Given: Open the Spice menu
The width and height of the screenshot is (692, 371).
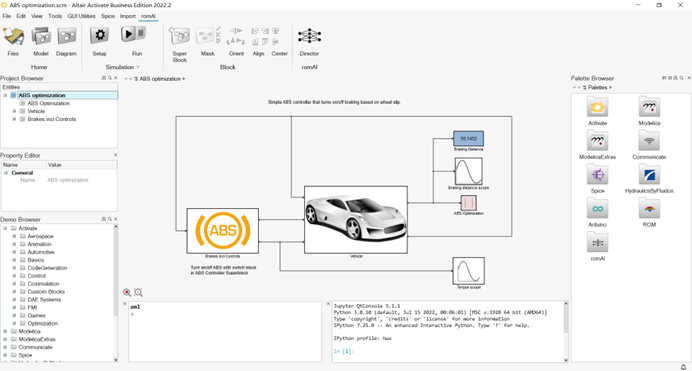Looking at the screenshot, I should click(108, 16).
